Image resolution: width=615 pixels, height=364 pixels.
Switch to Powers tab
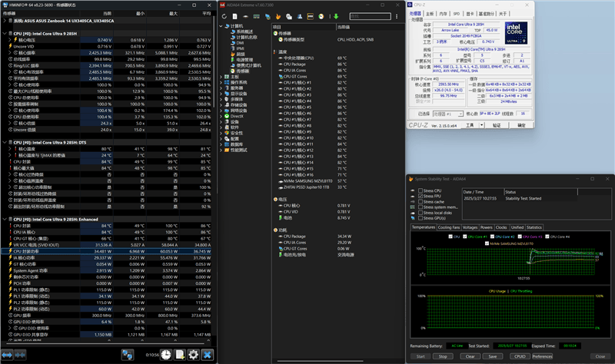(x=487, y=227)
